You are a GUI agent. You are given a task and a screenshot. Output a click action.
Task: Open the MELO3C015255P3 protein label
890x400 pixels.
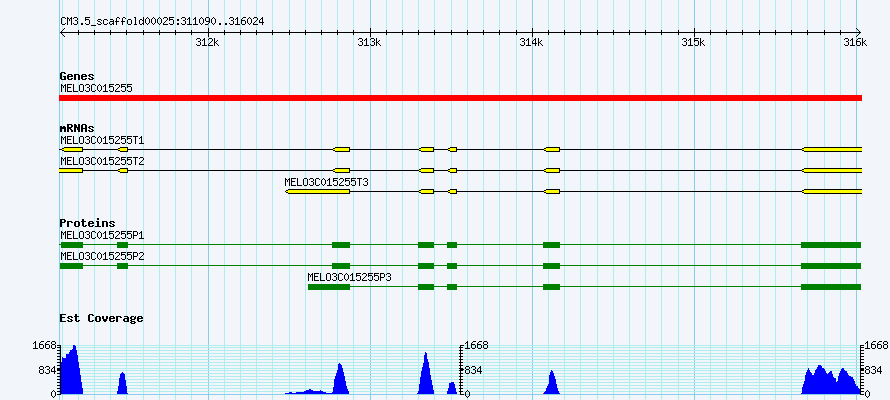point(350,277)
